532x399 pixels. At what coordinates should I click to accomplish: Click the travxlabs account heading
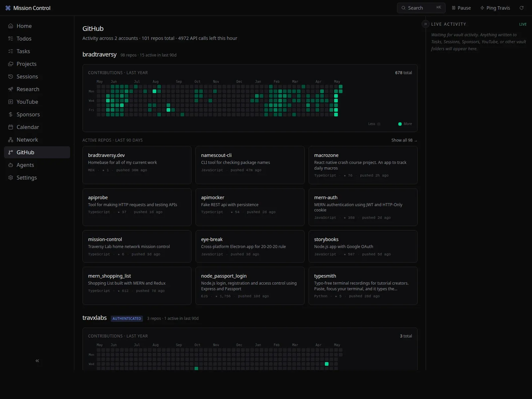tap(94, 318)
